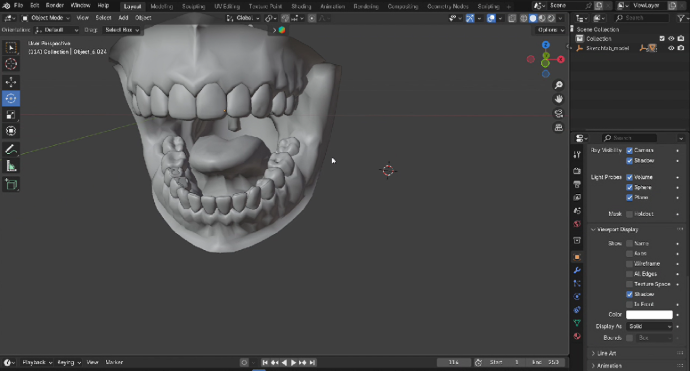Enable the Holdout mask checkbox
The width and height of the screenshot is (690, 371).
629,214
